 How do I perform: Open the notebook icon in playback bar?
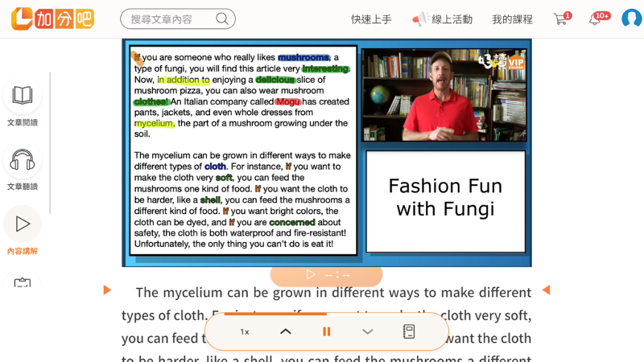click(409, 331)
